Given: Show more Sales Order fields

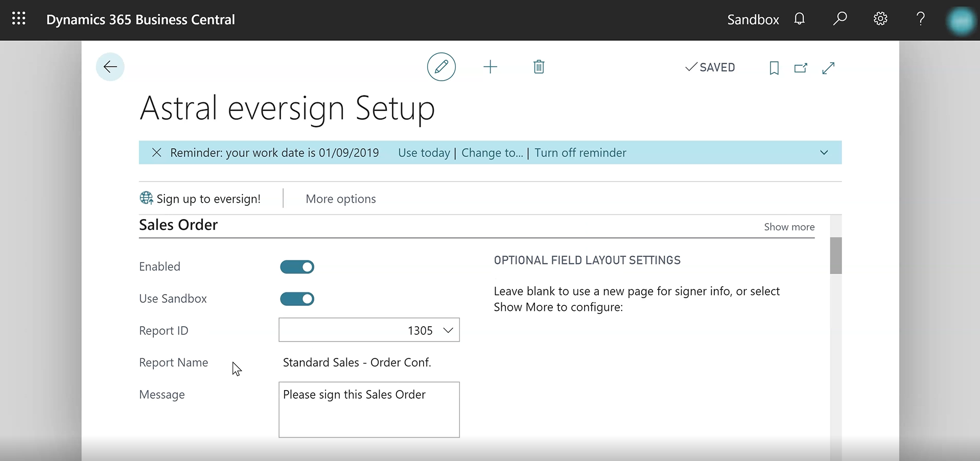Looking at the screenshot, I should pos(789,227).
